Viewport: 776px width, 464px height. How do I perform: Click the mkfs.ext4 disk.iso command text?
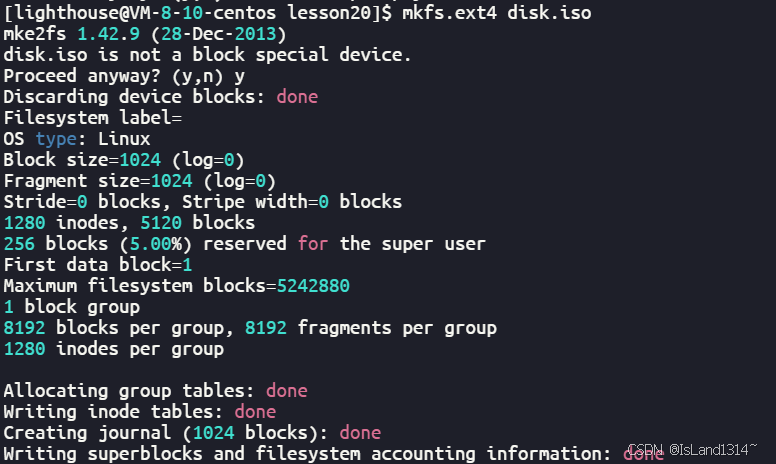[x=496, y=12]
